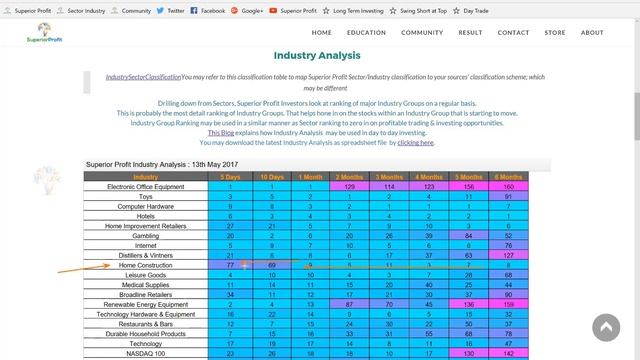The image size is (640, 360).
Task: Click the page vertical scrollbar thumb
Action: [637, 116]
